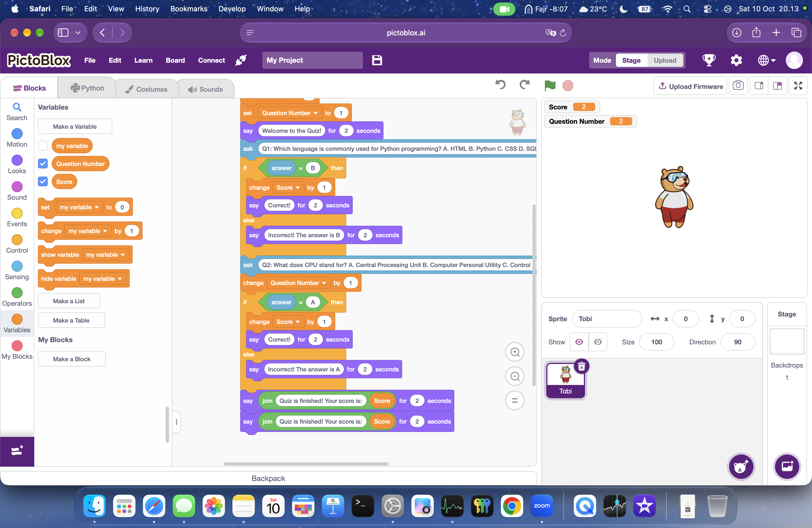Image resolution: width=812 pixels, height=528 pixels.
Task: Uncheck the Question Number variable checkbox
Action: click(43, 164)
